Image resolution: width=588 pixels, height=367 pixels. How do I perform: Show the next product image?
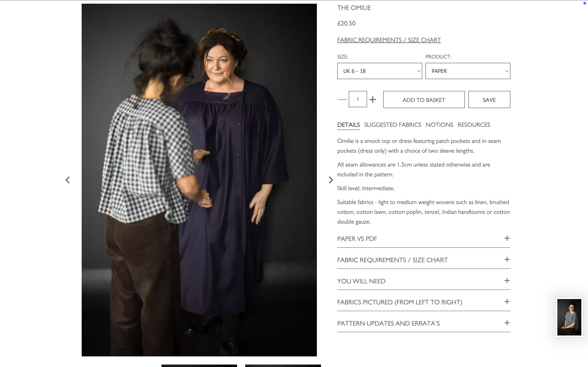[331, 180]
